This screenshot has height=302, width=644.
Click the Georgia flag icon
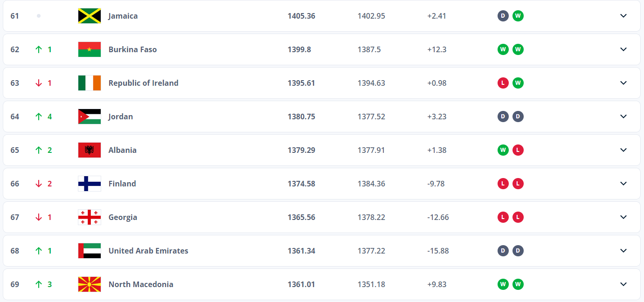89,217
